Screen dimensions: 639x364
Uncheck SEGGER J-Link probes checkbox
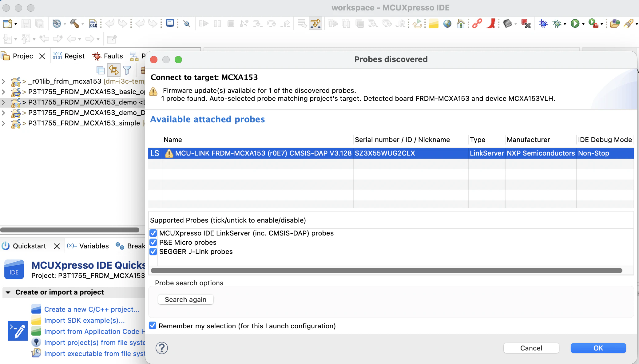[153, 251]
